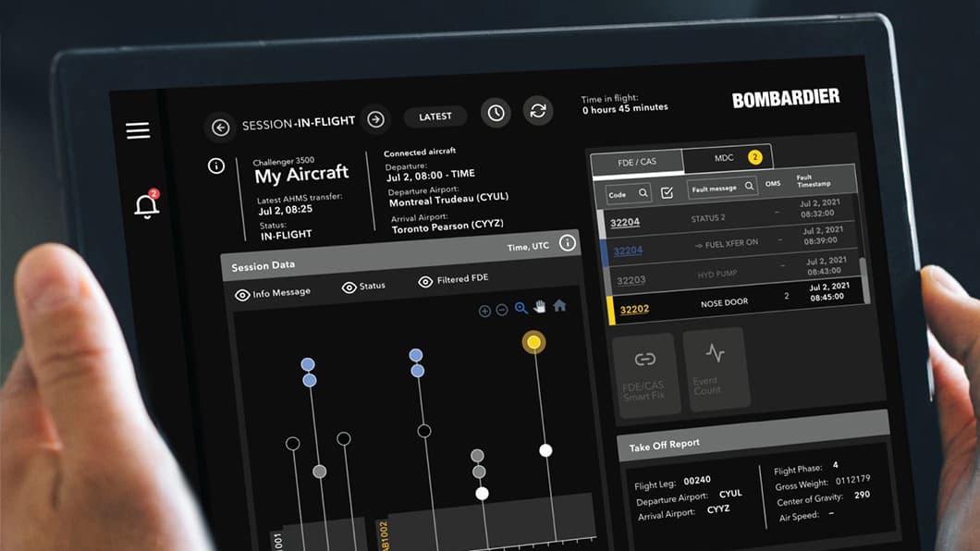Click the OMS column header
This screenshot has height=551, width=980.
[773, 184]
